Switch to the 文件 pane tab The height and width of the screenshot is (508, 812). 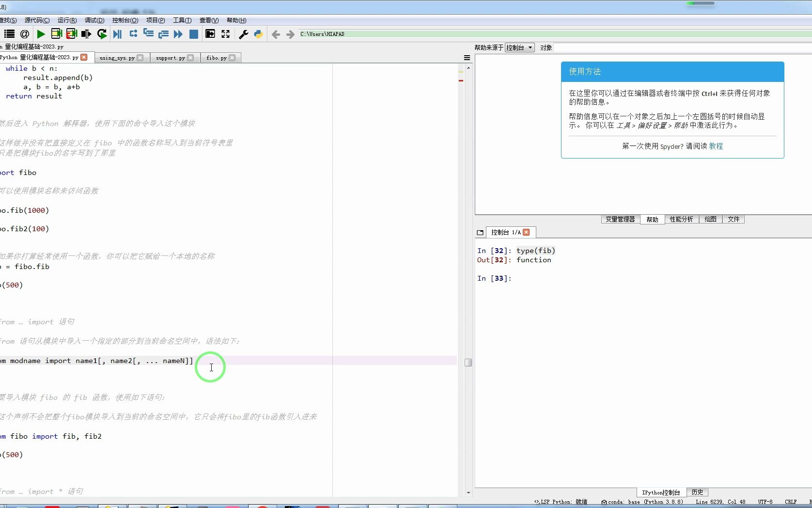(734, 219)
